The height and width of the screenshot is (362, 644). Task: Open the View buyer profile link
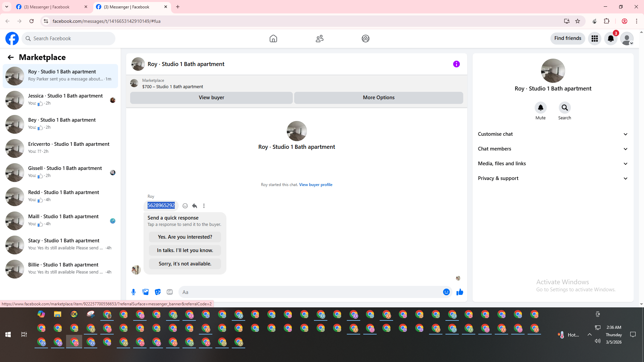(x=316, y=185)
